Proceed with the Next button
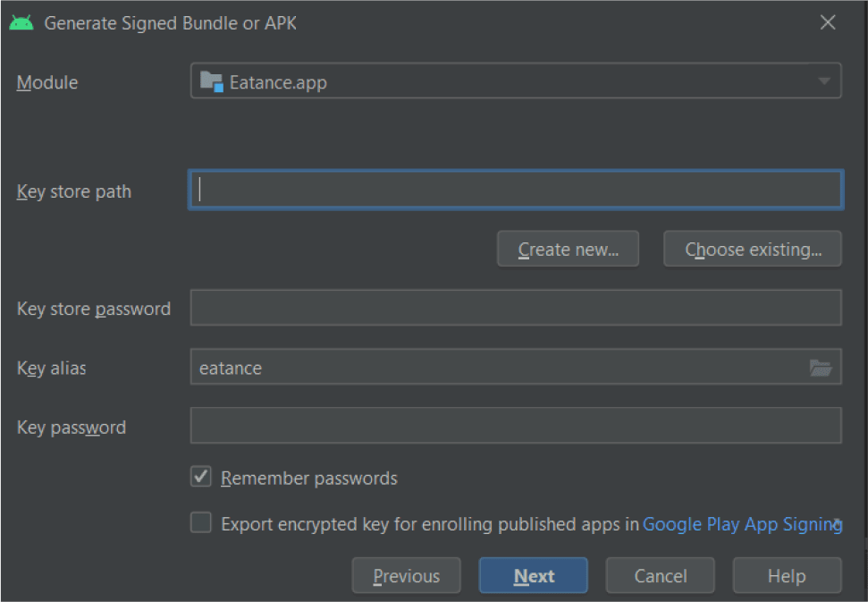This screenshot has height=602, width=868. point(533,576)
